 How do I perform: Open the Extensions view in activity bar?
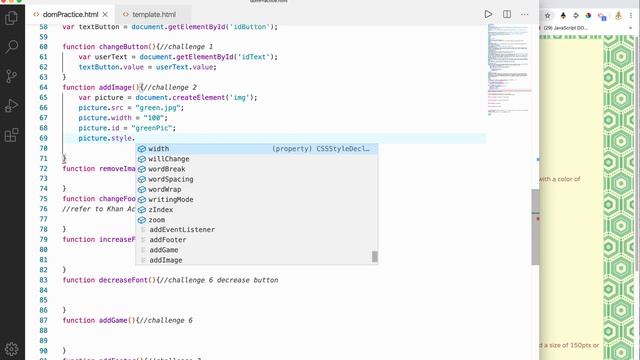pyautogui.click(x=11, y=135)
